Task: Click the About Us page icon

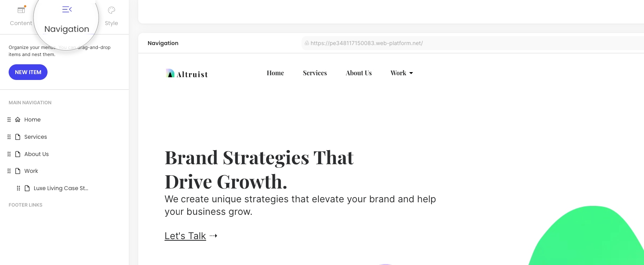Action: click(x=18, y=154)
